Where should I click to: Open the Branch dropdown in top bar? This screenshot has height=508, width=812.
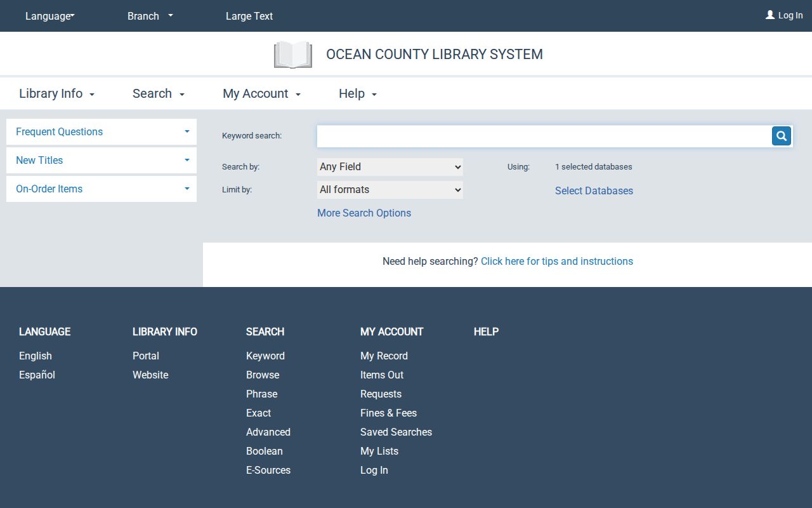tap(150, 16)
